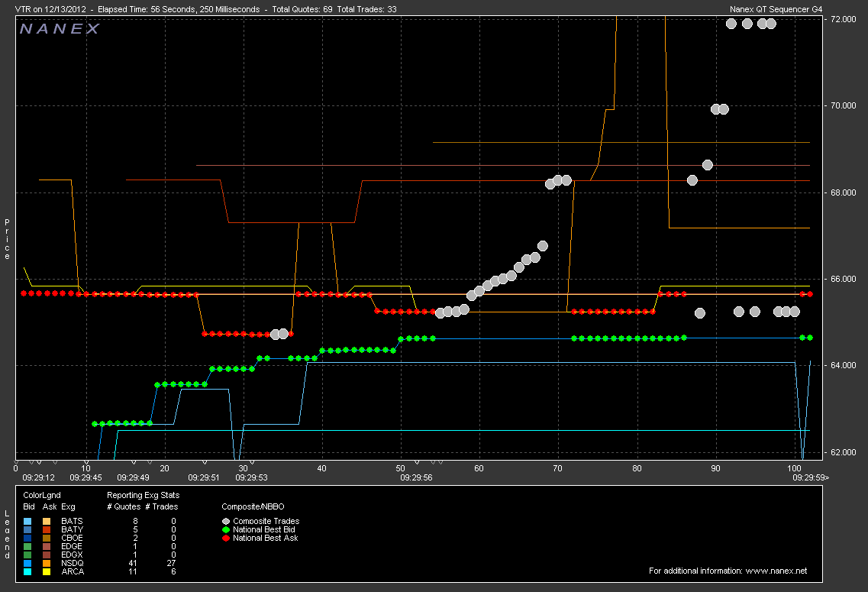Click the BATY ask red color swatch
This screenshot has height=592, width=868.
tap(47, 529)
